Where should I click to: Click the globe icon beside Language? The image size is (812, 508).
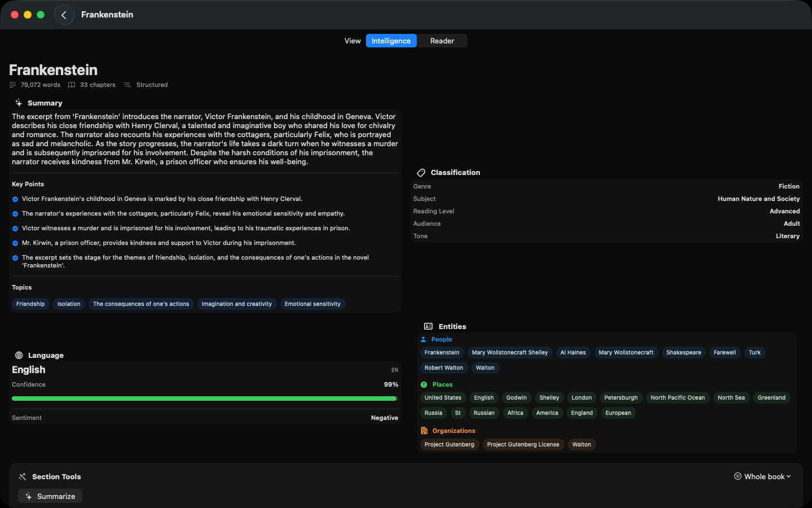tap(19, 355)
